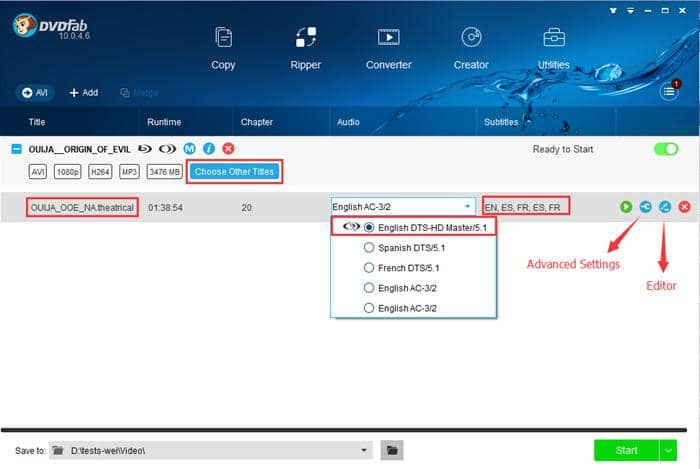Click the Runtime column header
Viewport: 700px width, 469px height.
pyautogui.click(x=164, y=122)
